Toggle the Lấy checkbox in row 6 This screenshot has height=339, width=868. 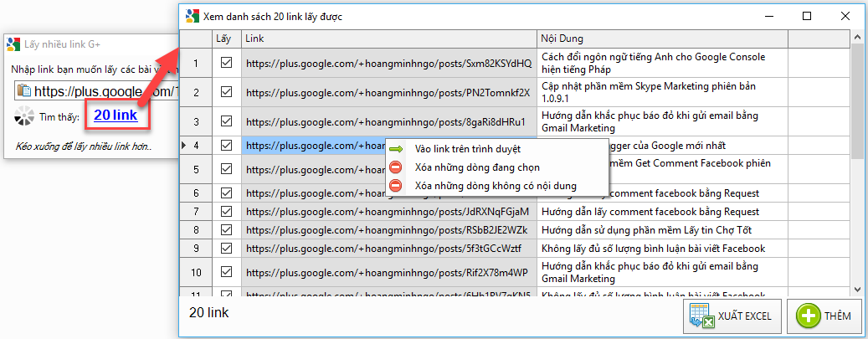coord(226,193)
